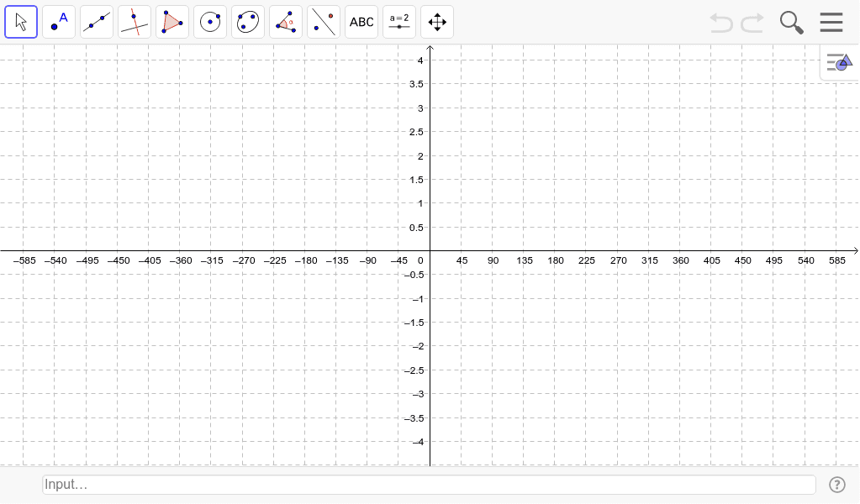This screenshot has height=504, width=860.
Task: Click the x-axis label 360
Action: point(681,260)
